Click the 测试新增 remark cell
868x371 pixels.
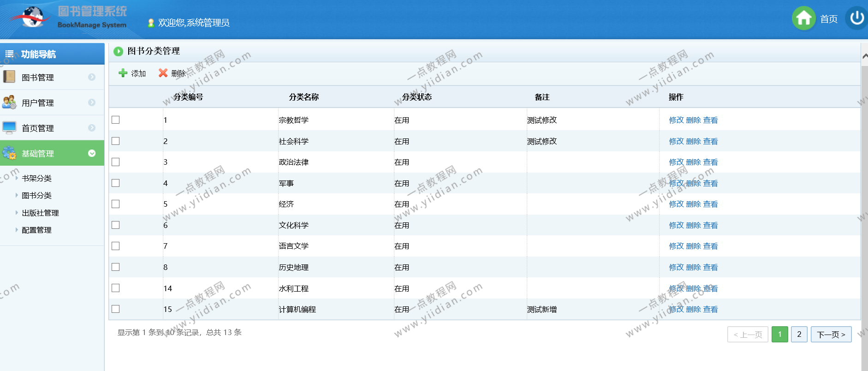click(x=542, y=309)
